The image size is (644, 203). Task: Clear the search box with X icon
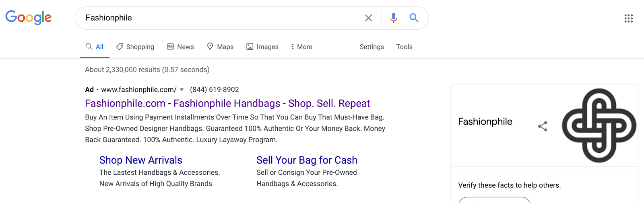pyautogui.click(x=368, y=18)
